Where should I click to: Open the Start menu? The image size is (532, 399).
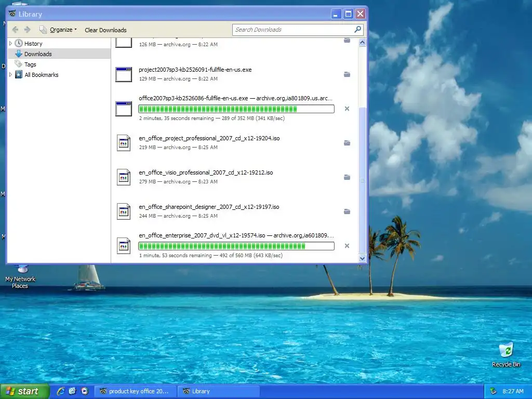[25, 391]
